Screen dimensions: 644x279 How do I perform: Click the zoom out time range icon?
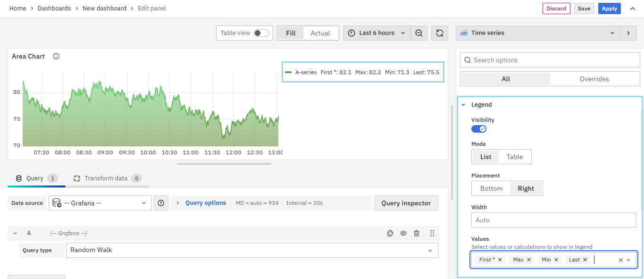(419, 33)
